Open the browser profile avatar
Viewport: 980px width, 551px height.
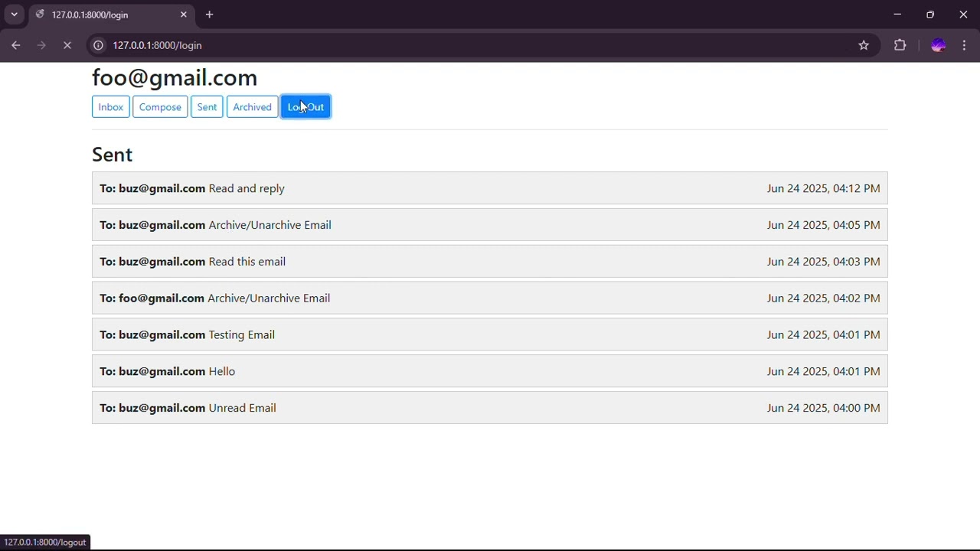[939, 45]
